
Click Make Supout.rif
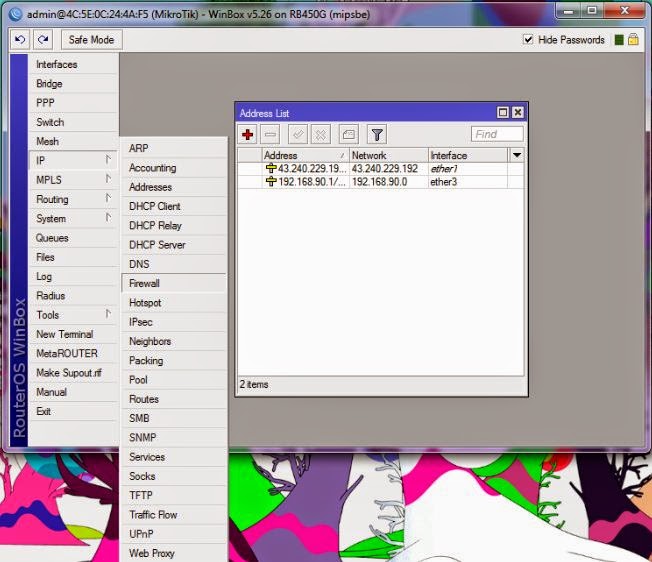click(73, 372)
